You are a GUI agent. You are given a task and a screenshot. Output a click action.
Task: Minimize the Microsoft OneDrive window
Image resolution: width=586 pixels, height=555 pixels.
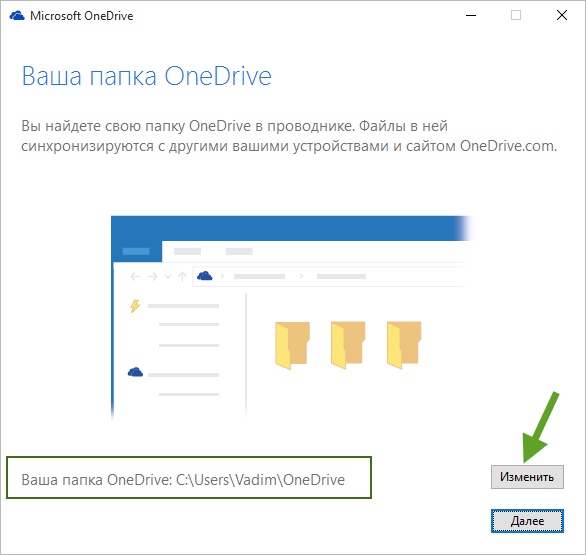point(471,15)
